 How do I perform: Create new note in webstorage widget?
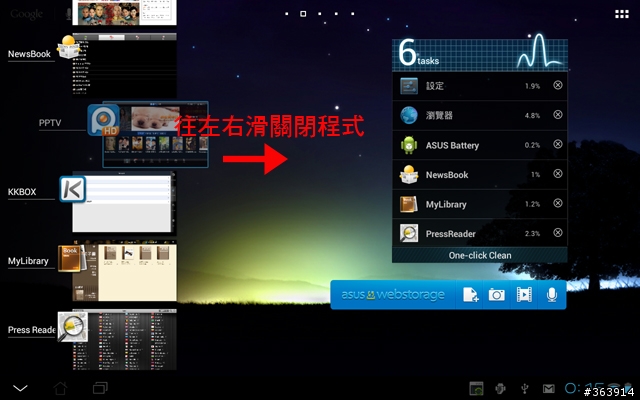tap(470, 295)
